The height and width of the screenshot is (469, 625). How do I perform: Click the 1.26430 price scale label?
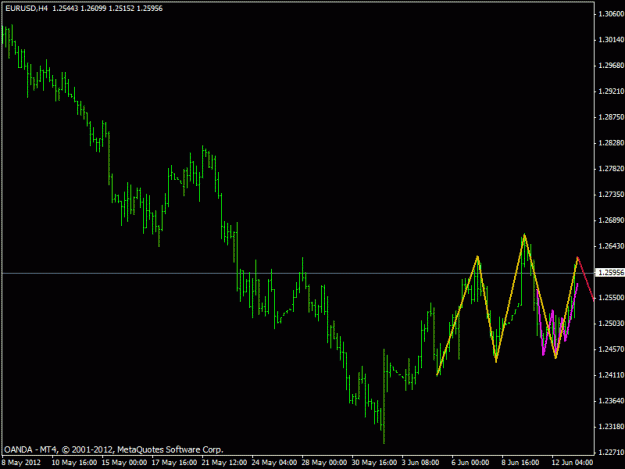[611, 246]
